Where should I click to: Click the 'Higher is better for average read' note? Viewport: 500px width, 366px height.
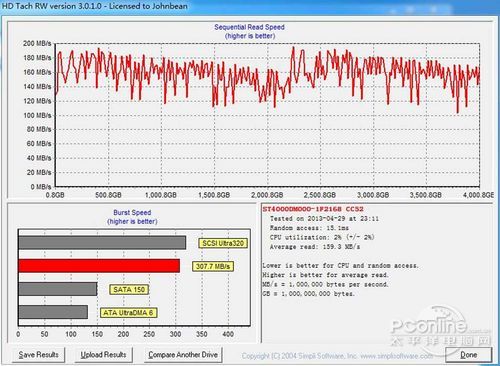(325, 275)
